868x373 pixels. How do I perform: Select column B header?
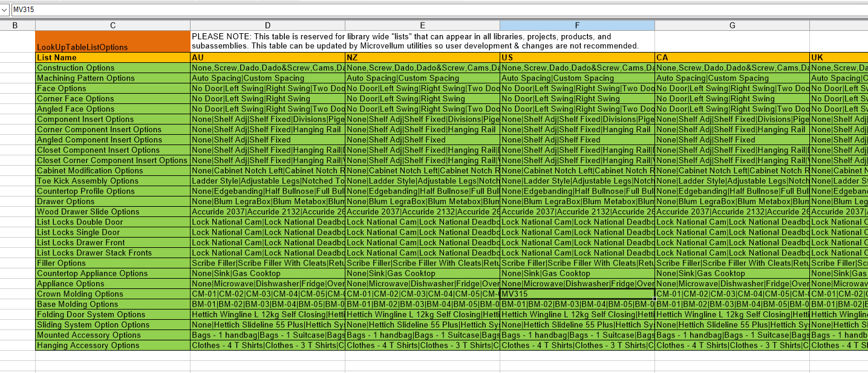(x=15, y=25)
